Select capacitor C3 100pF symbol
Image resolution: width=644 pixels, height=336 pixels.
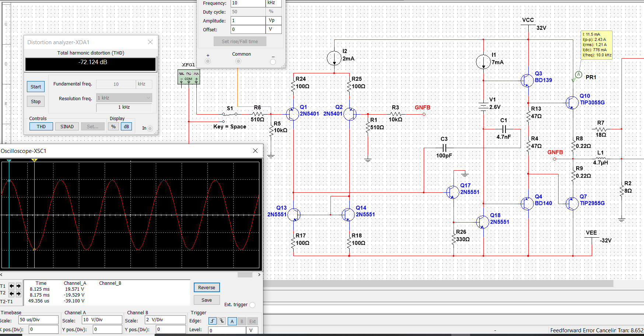[444, 148]
